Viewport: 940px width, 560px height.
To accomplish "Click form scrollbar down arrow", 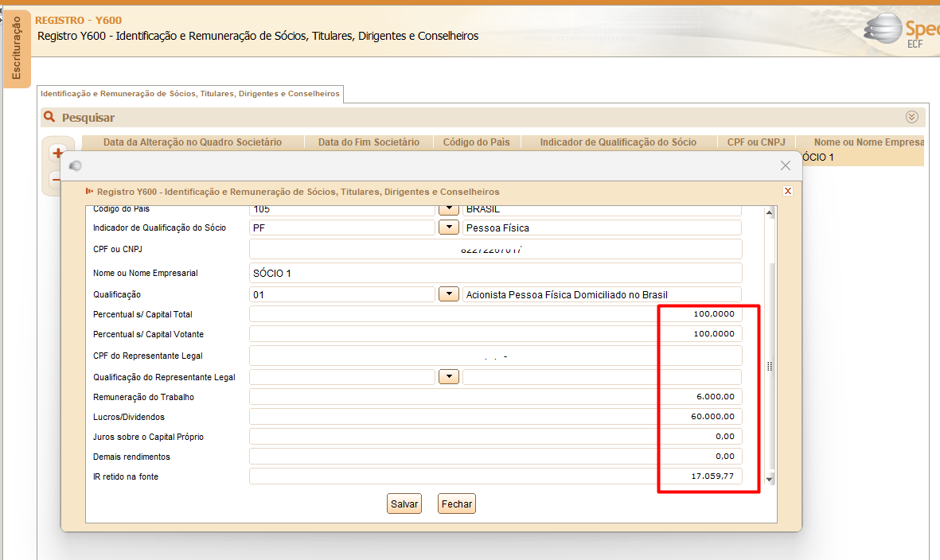I will 770,479.
